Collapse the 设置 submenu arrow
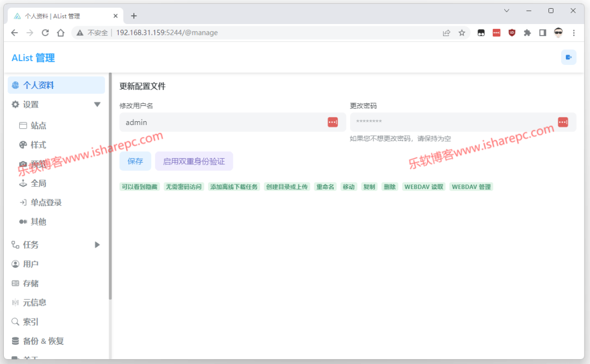 pos(97,105)
